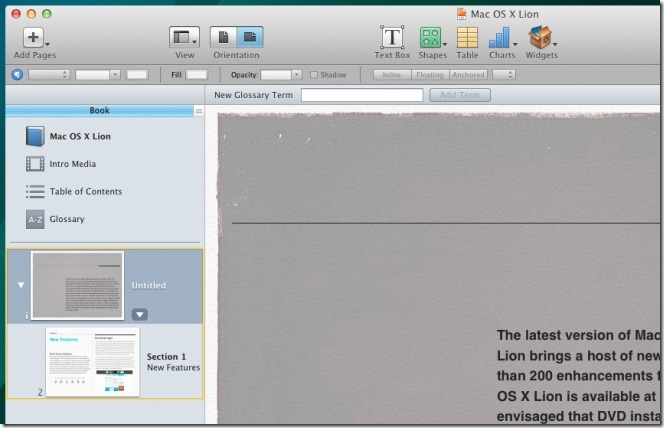Enable the Shadow checkbox

[314, 75]
